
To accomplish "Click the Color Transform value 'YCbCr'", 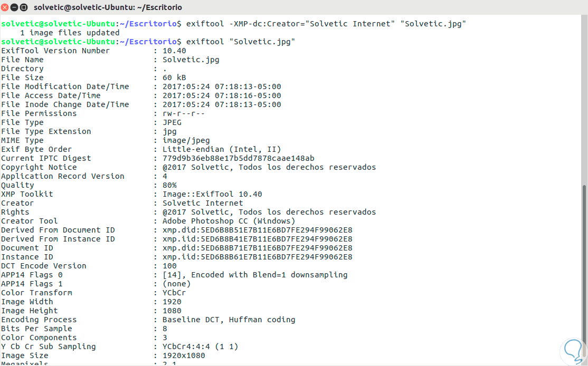I will tap(174, 293).
